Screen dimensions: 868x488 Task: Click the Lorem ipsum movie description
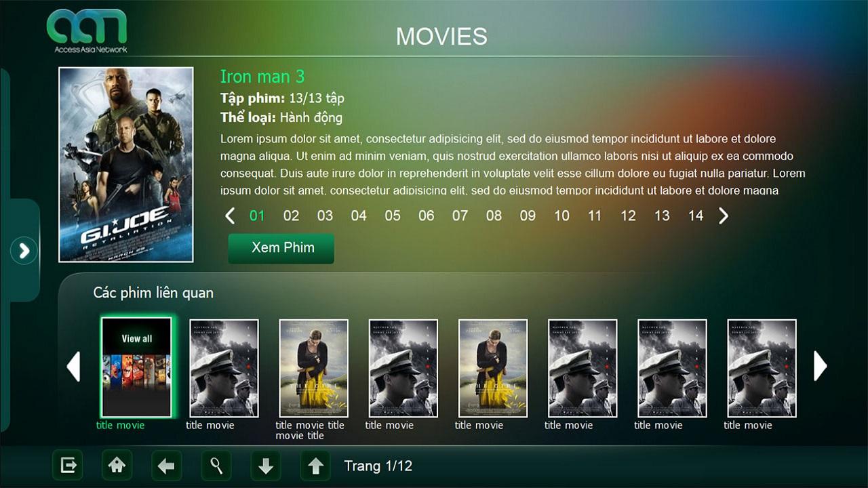coord(513,165)
